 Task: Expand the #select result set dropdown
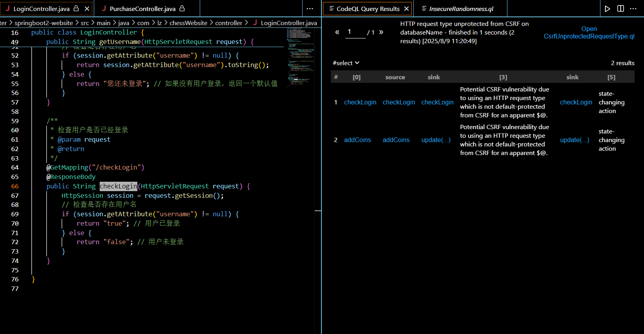[346, 63]
